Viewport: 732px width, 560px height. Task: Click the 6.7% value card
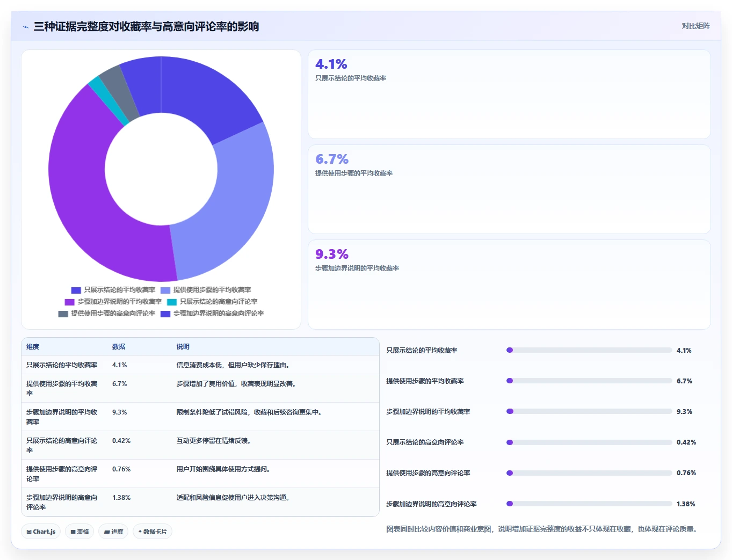509,189
